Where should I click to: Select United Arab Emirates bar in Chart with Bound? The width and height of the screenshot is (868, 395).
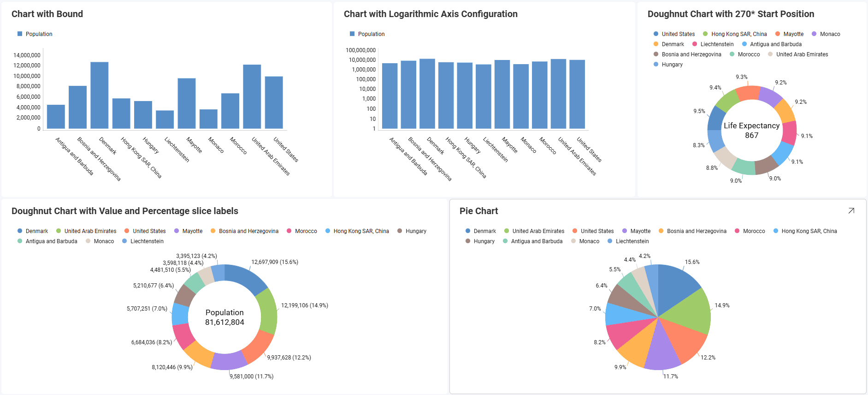pos(252,97)
